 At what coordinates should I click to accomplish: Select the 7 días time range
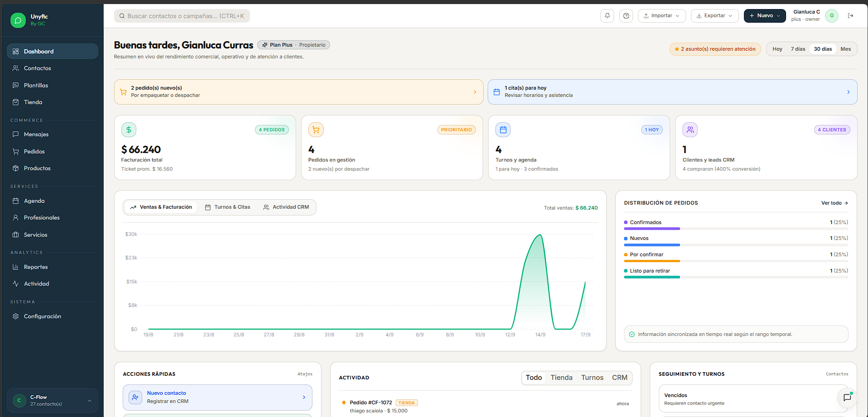click(798, 49)
